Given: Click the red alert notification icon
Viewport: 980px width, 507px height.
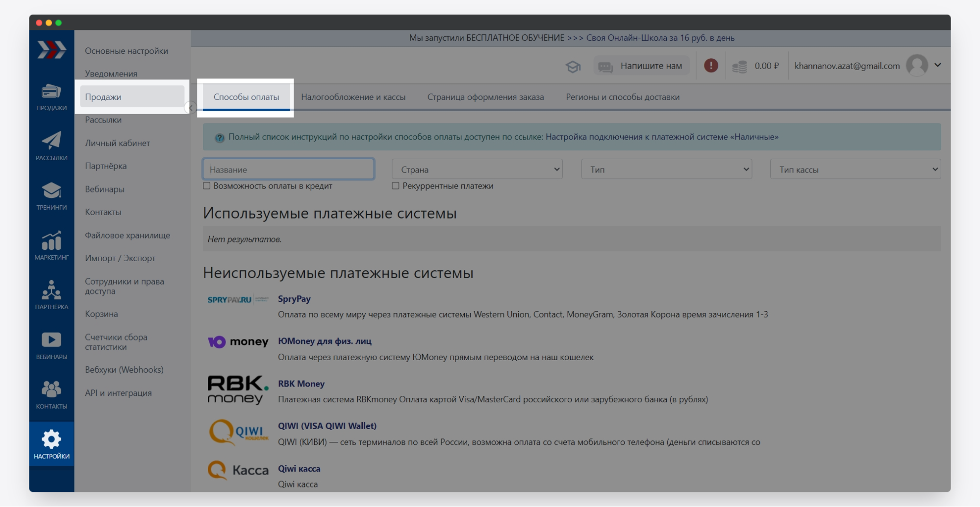Looking at the screenshot, I should pos(710,66).
